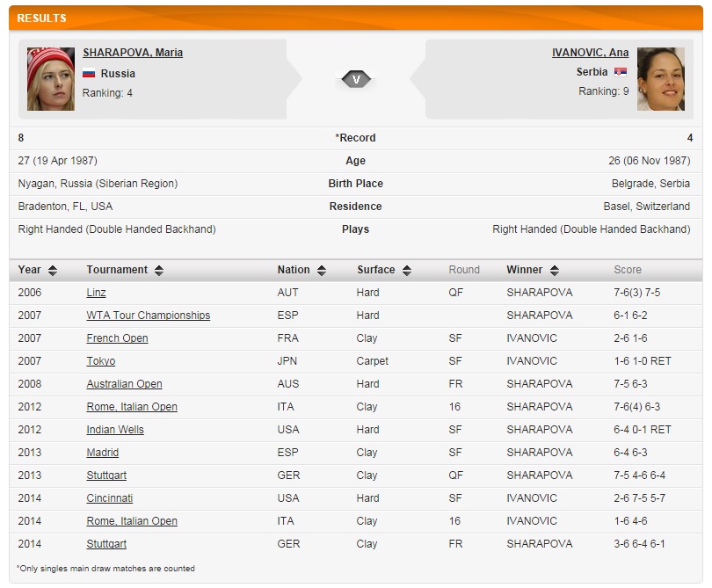Select Ivanovic's Ranking: 9 text
This screenshot has height=588, width=712.
click(x=604, y=91)
